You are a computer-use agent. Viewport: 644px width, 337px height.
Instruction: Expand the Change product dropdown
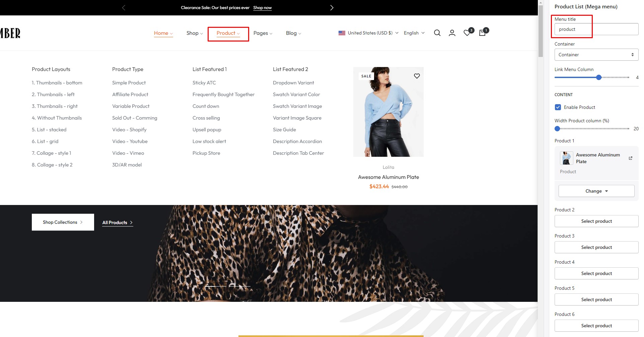coord(596,191)
